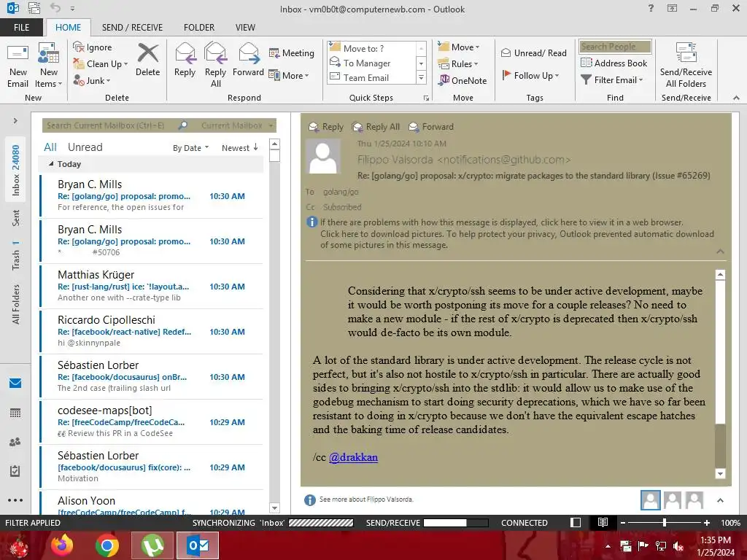
Task: Click the ribbon Reply All icon
Action: click(215, 65)
